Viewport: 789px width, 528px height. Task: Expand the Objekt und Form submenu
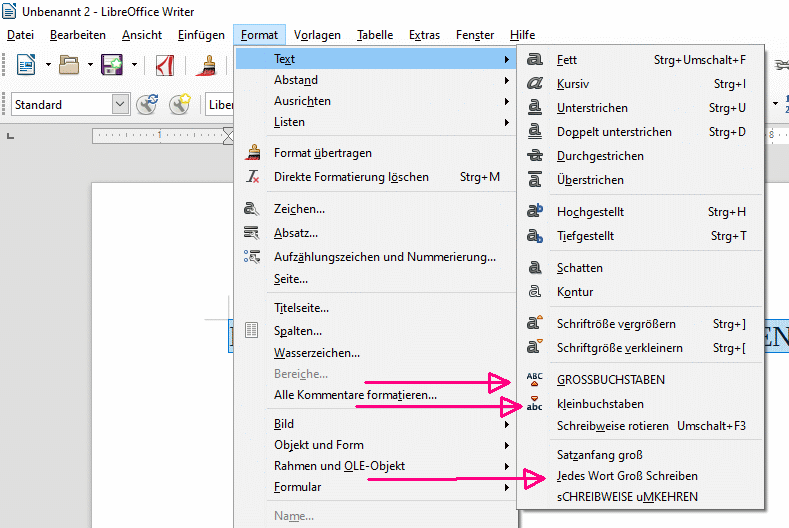[376, 445]
